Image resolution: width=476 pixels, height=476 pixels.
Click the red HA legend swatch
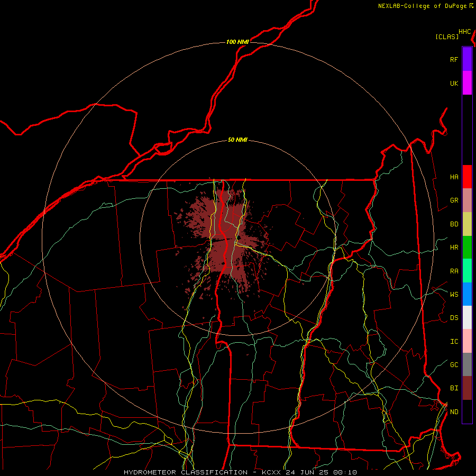pyautogui.click(x=467, y=177)
